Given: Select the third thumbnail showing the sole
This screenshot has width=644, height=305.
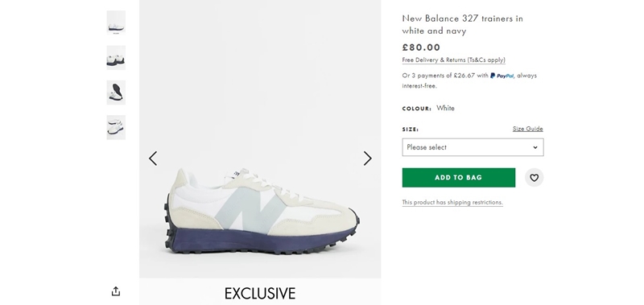Looking at the screenshot, I should (x=116, y=93).
